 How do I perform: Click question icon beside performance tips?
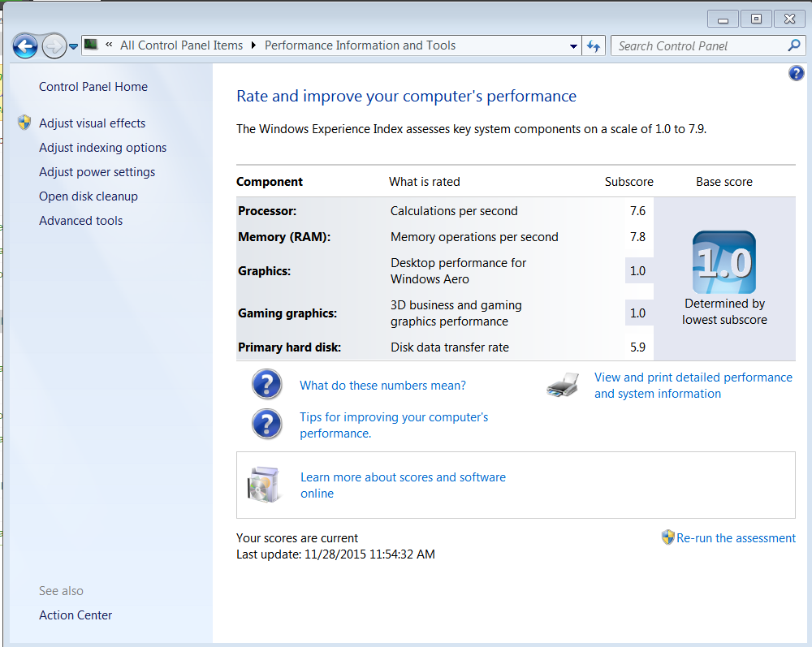pos(266,425)
